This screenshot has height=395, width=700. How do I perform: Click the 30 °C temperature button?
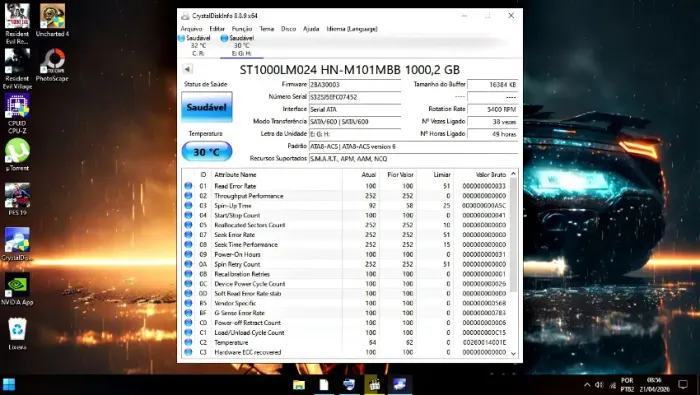pyautogui.click(x=207, y=152)
